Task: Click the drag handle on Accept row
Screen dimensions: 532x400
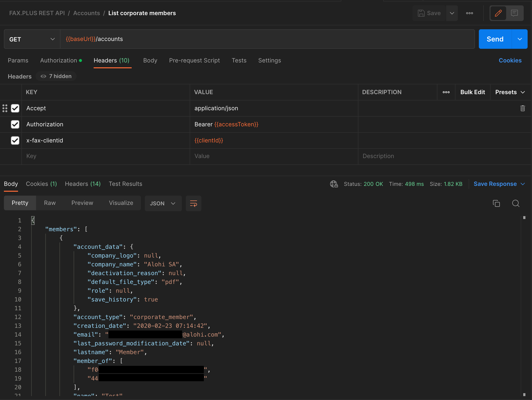Action: [x=5, y=108]
